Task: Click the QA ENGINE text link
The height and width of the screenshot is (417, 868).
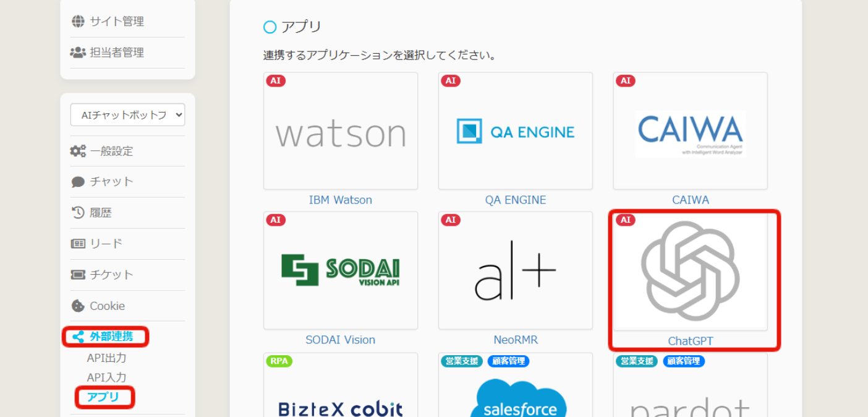Action: [515, 200]
